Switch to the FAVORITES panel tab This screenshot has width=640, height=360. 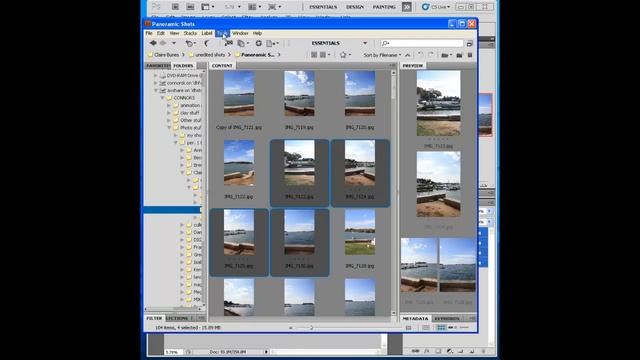click(x=158, y=66)
